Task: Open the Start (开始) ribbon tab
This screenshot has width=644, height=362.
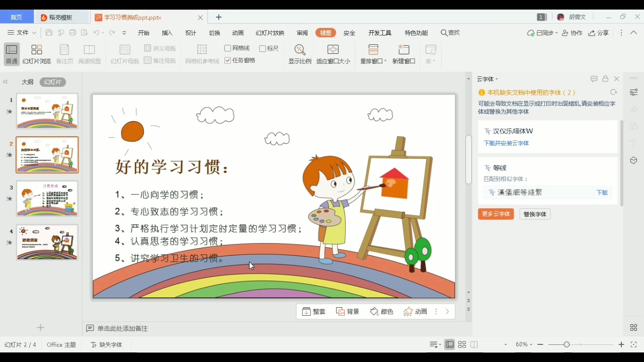Action: click(x=144, y=33)
